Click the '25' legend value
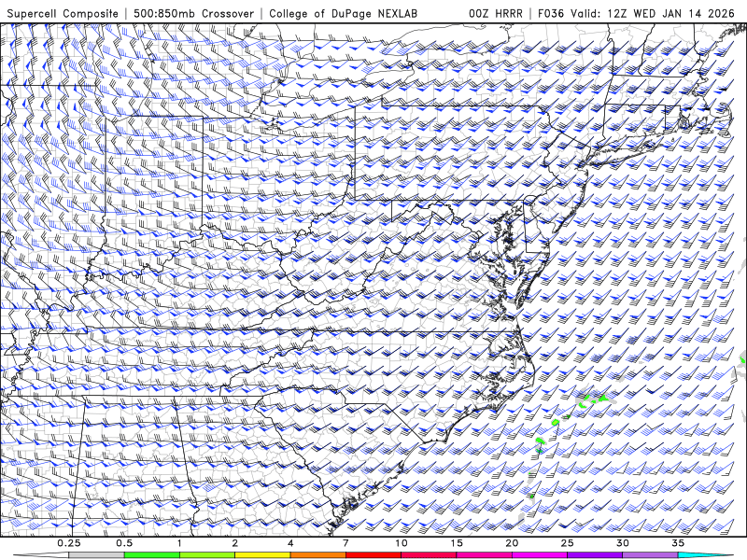 click(x=568, y=543)
